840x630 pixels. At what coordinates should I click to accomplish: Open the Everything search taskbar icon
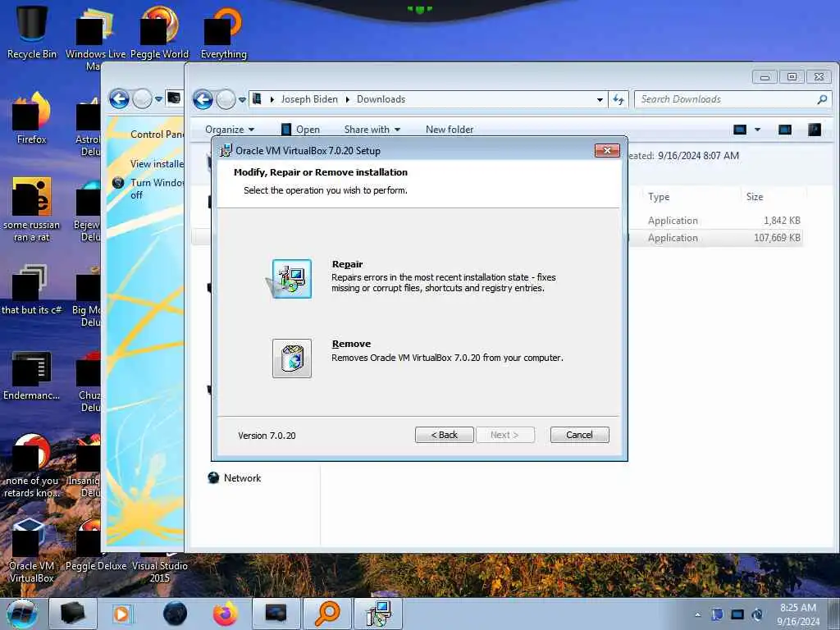pos(326,614)
